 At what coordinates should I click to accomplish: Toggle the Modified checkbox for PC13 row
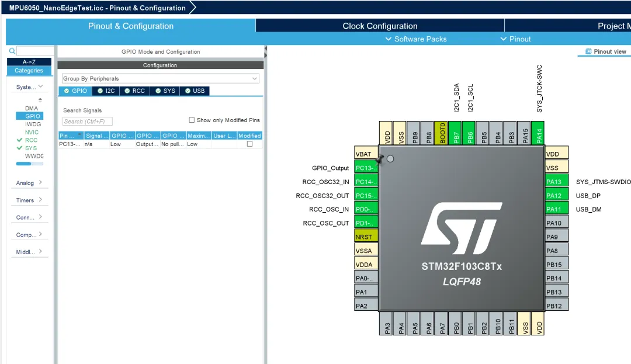250,144
